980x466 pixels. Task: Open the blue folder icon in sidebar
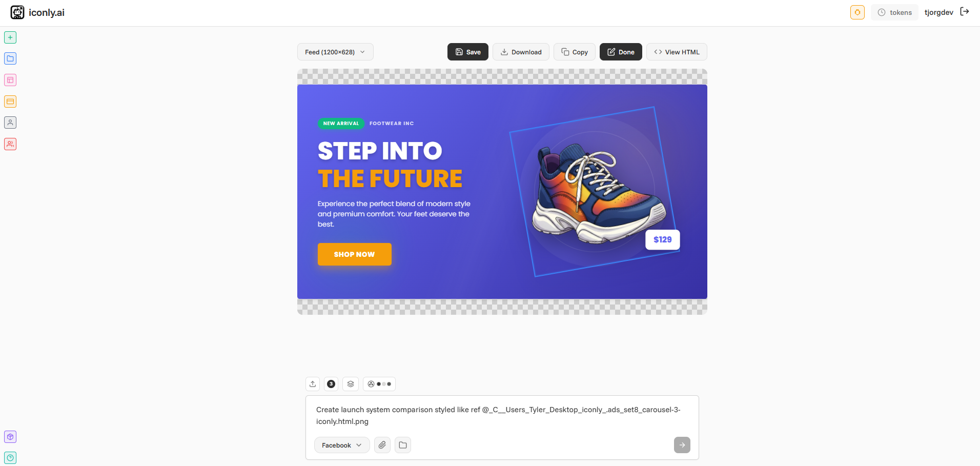(x=10, y=58)
